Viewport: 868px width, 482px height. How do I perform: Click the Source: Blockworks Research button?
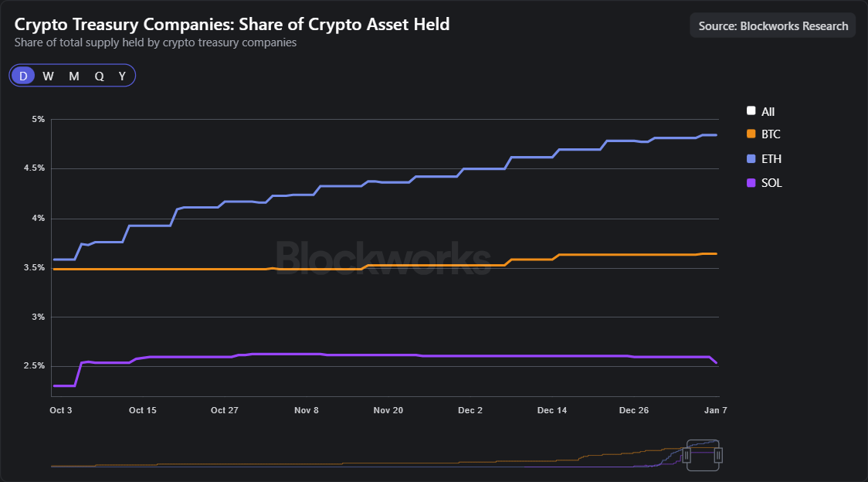772,25
